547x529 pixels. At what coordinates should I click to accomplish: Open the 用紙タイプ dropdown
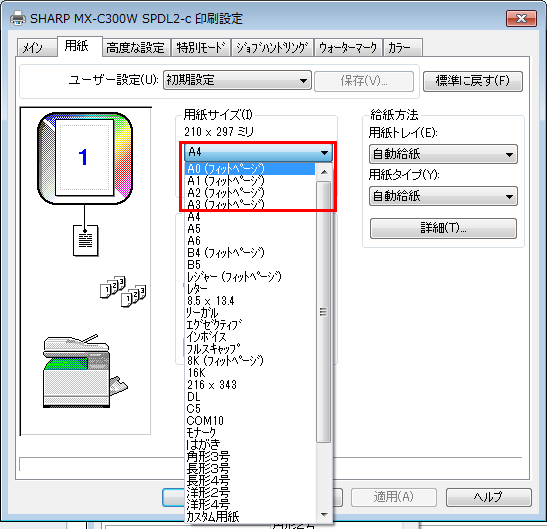(x=443, y=196)
